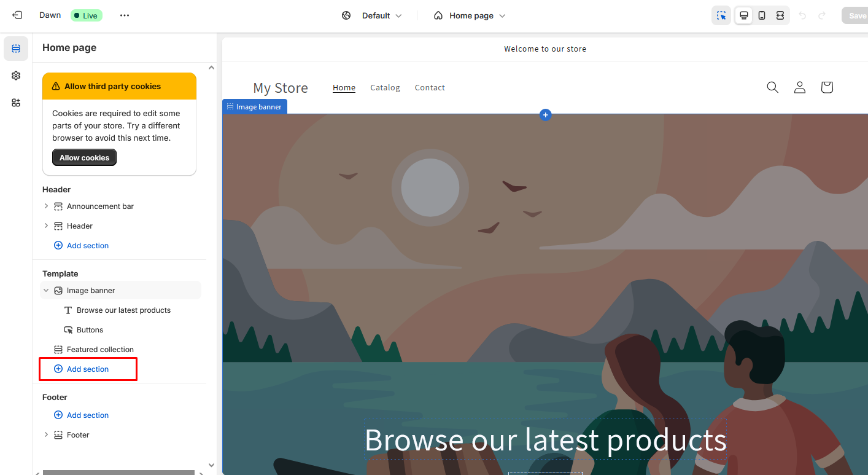Collapse the Image banner section
868x475 pixels.
click(46, 291)
